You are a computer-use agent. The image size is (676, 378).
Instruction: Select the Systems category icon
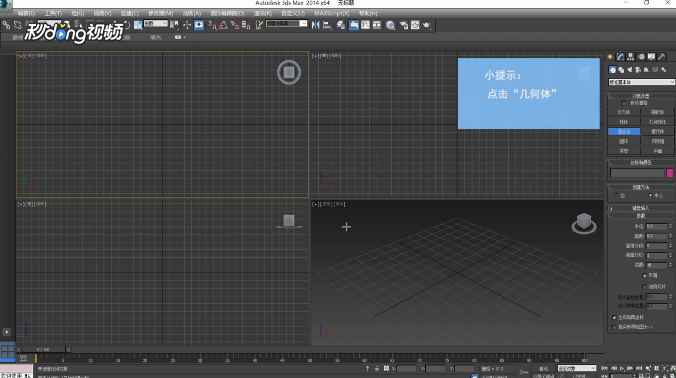664,70
